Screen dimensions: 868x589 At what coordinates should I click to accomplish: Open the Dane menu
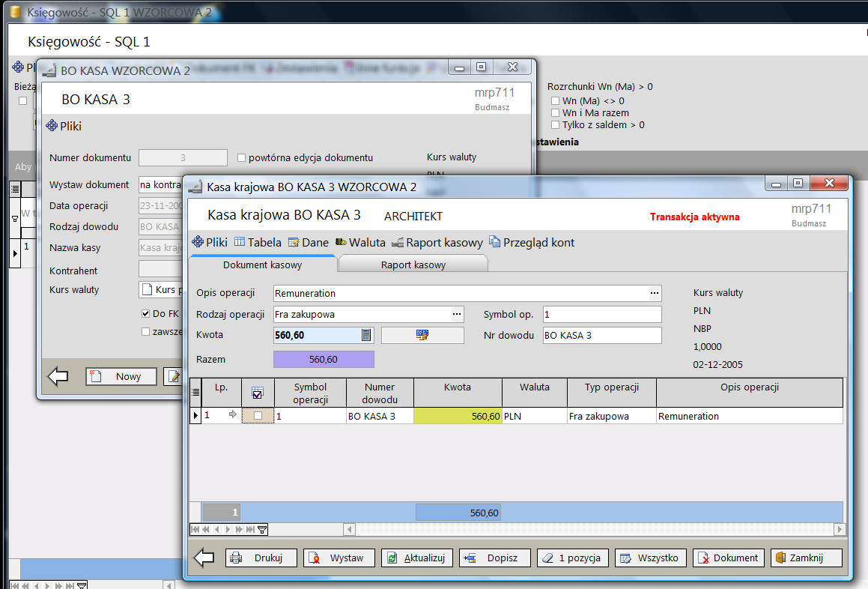(309, 242)
